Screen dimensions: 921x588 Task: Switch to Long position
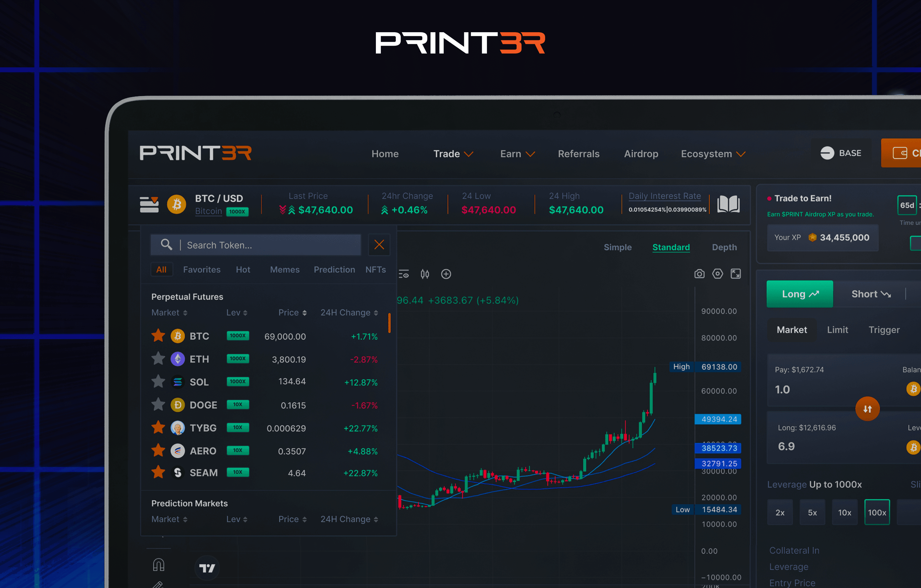[x=800, y=294]
